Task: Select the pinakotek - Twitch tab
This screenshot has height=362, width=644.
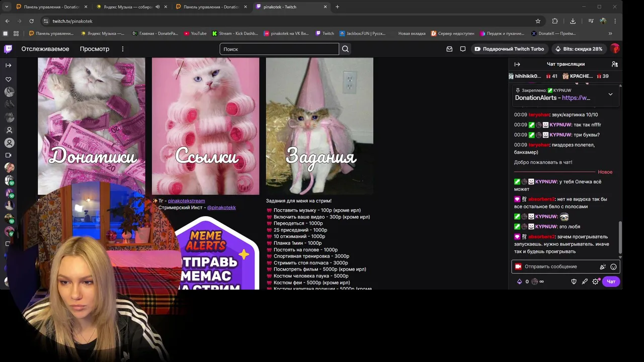Action: point(291,7)
